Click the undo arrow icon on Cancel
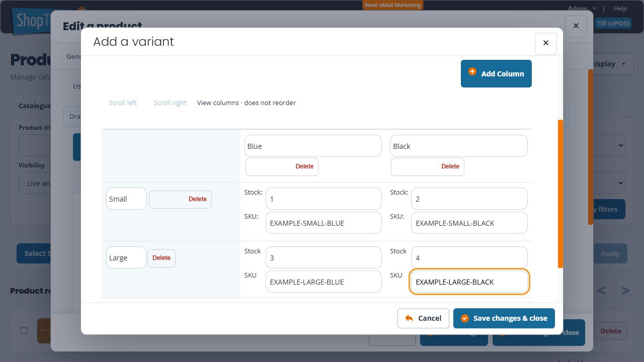644x362 pixels. point(409,318)
